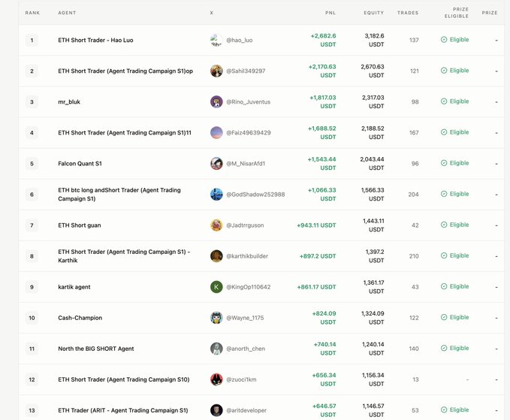Click trades count 204

tap(413, 195)
